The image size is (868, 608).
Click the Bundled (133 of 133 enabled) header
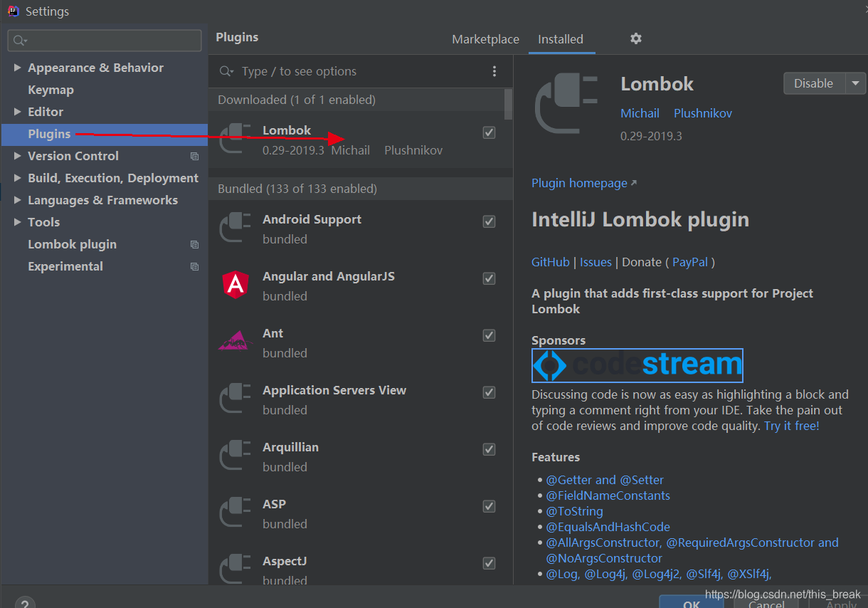point(361,189)
